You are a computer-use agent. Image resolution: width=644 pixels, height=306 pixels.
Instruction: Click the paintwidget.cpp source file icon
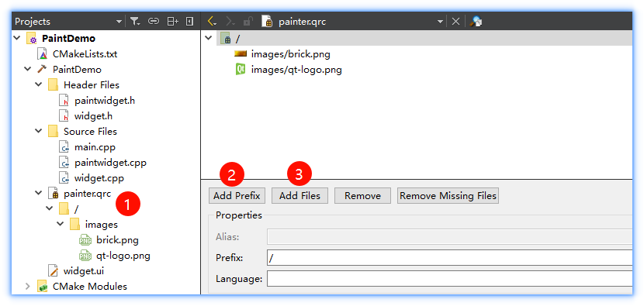pos(64,163)
